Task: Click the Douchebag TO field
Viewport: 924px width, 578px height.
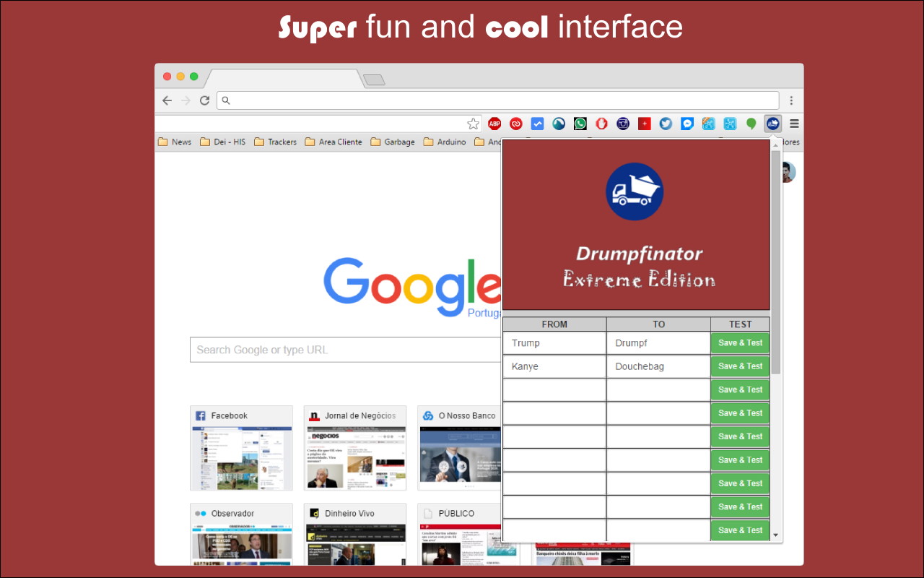Action: pyautogui.click(x=658, y=366)
